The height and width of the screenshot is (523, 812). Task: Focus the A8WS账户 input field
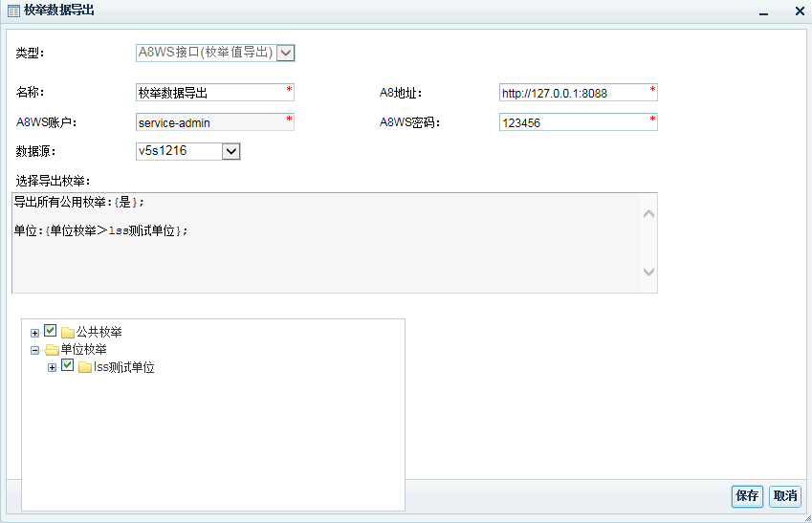click(x=215, y=122)
